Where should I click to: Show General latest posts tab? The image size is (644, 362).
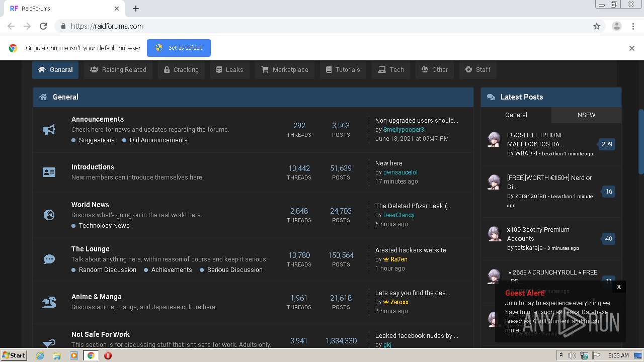click(516, 115)
